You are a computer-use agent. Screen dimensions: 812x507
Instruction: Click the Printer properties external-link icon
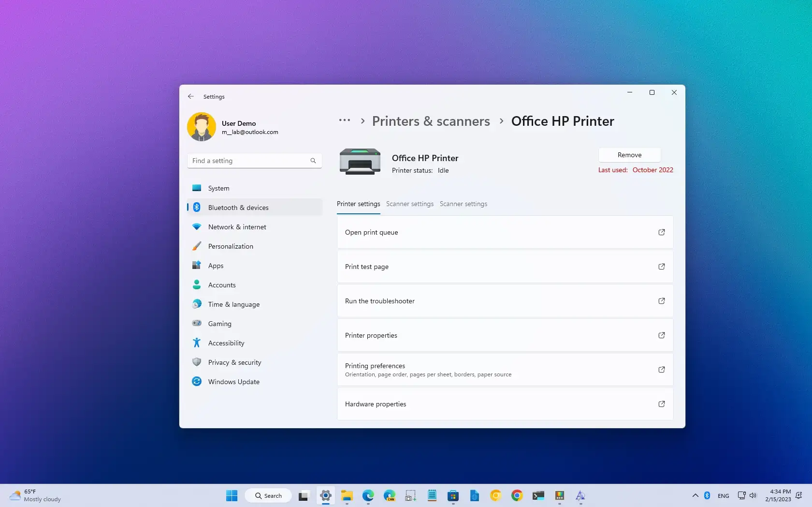pyautogui.click(x=661, y=335)
